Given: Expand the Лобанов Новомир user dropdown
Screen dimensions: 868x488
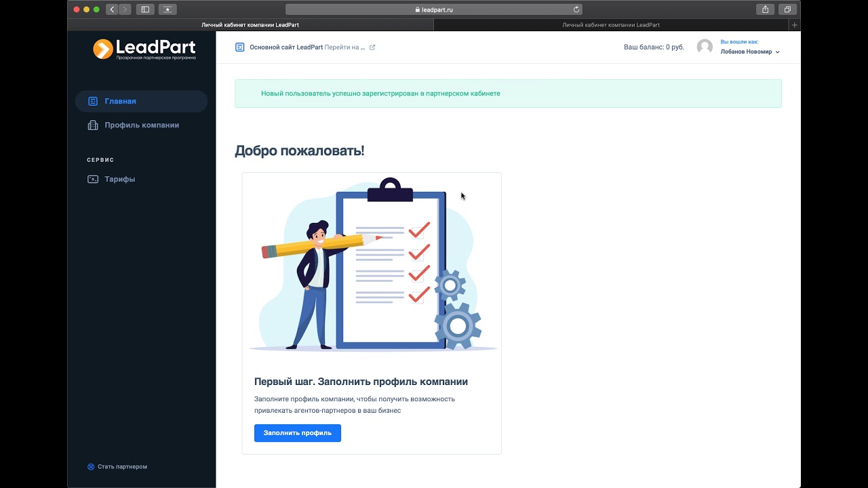Looking at the screenshot, I should pyautogui.click(x=750, y=52).
